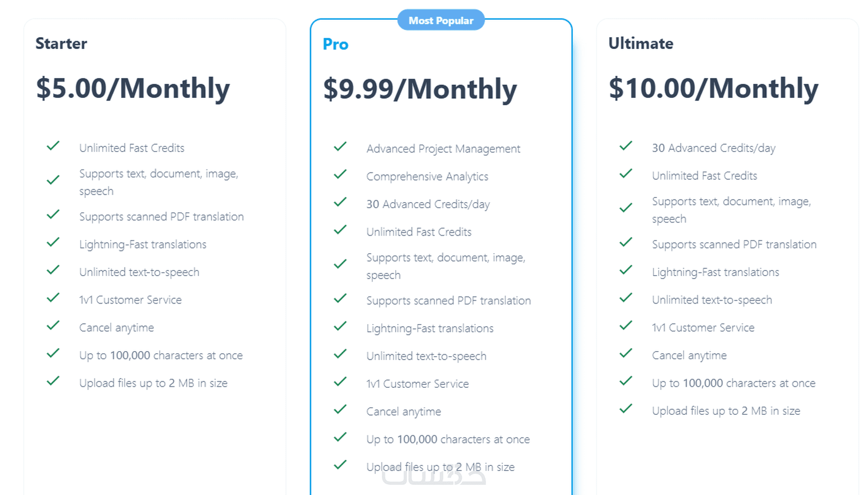This screenshot has width=868, height=495.
Task: Click checkmark beside Ultimate's Supports scanned PDF translation
Action: coord(625,243)
